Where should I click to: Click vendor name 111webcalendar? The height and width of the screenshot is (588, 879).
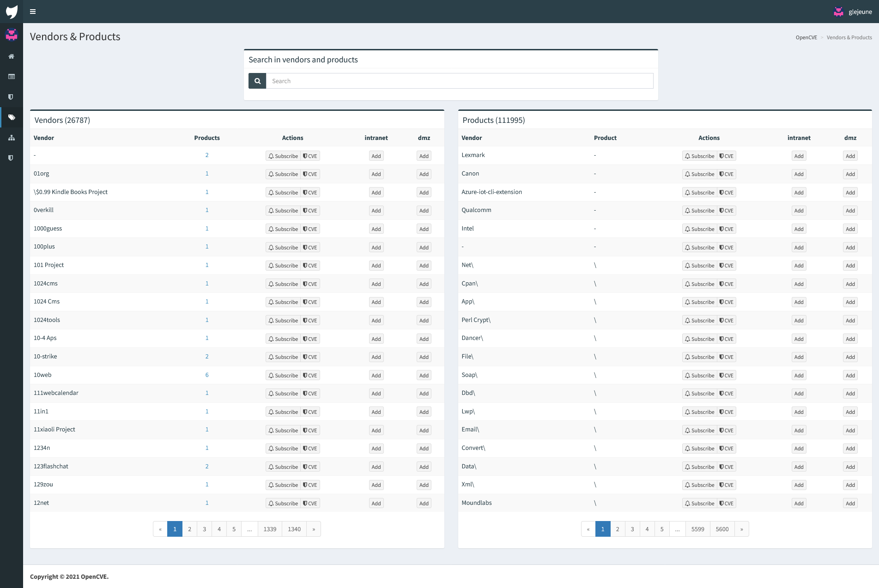pyautogui.click(x=56, y=393)
